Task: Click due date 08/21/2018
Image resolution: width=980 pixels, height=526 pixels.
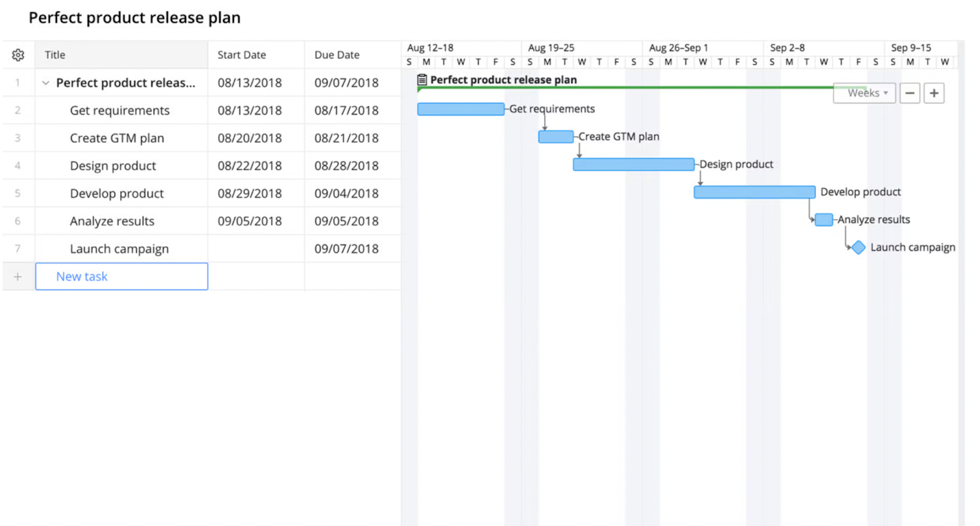Action: tap(347, 138)
